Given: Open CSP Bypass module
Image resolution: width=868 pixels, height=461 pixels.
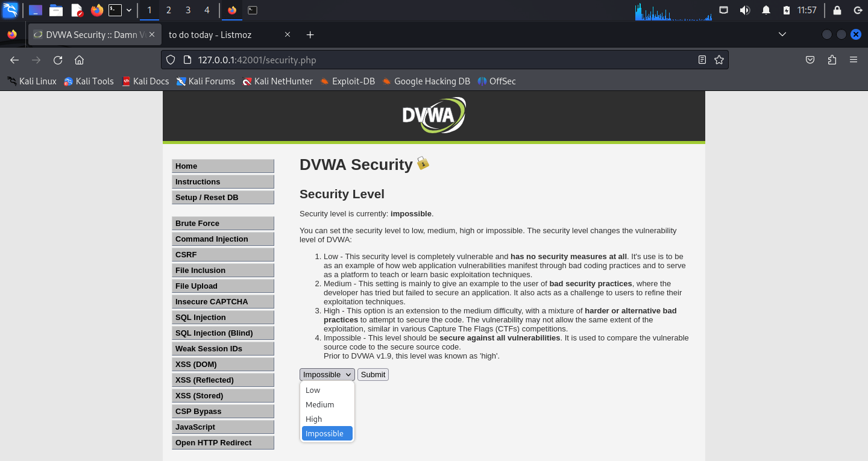Looking at the screenshot, I should 223,412.
